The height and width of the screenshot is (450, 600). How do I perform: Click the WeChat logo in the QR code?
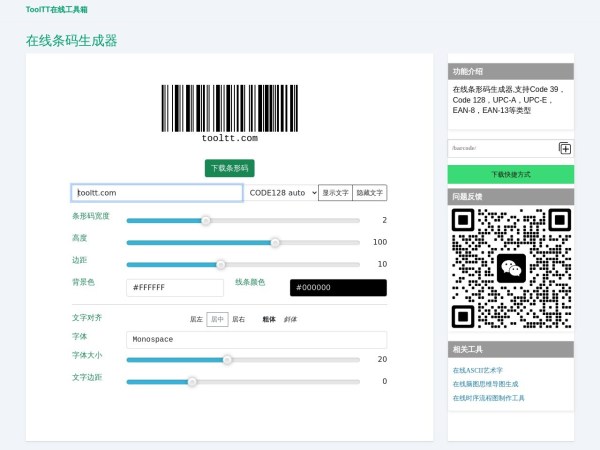click(x=511, y=268)
